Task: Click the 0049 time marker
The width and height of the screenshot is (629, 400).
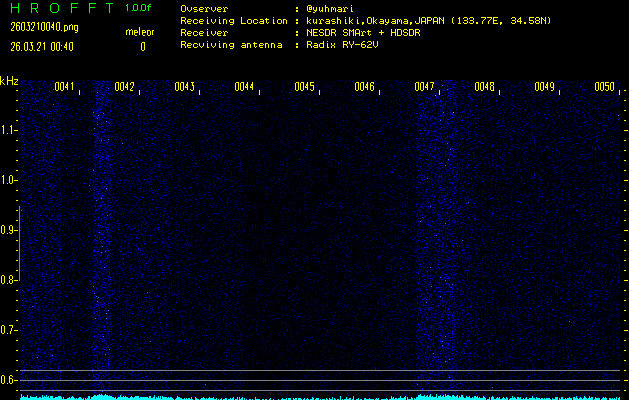Action: click(544, 87)
